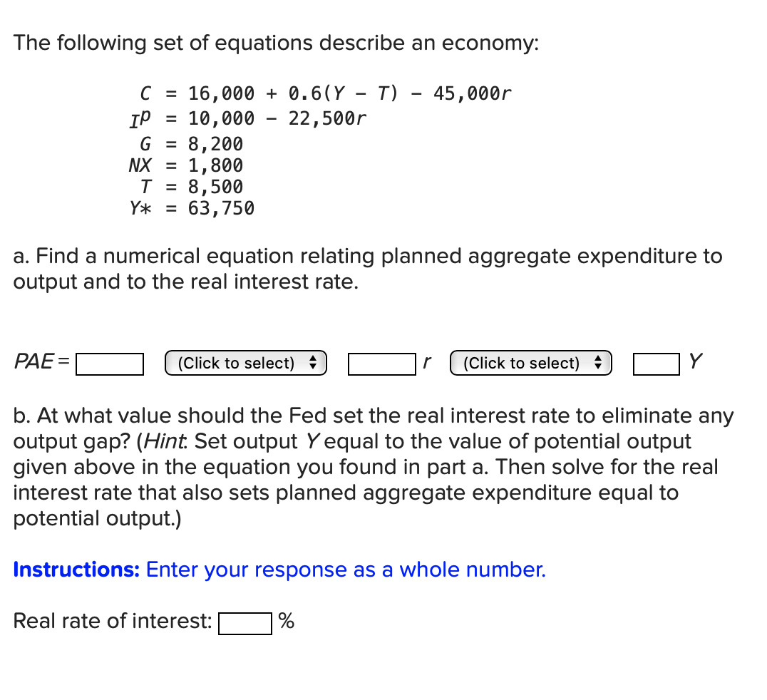Choose a sign from the second operator selector
This screenshot has height=700, width=767.
point(530,363)
